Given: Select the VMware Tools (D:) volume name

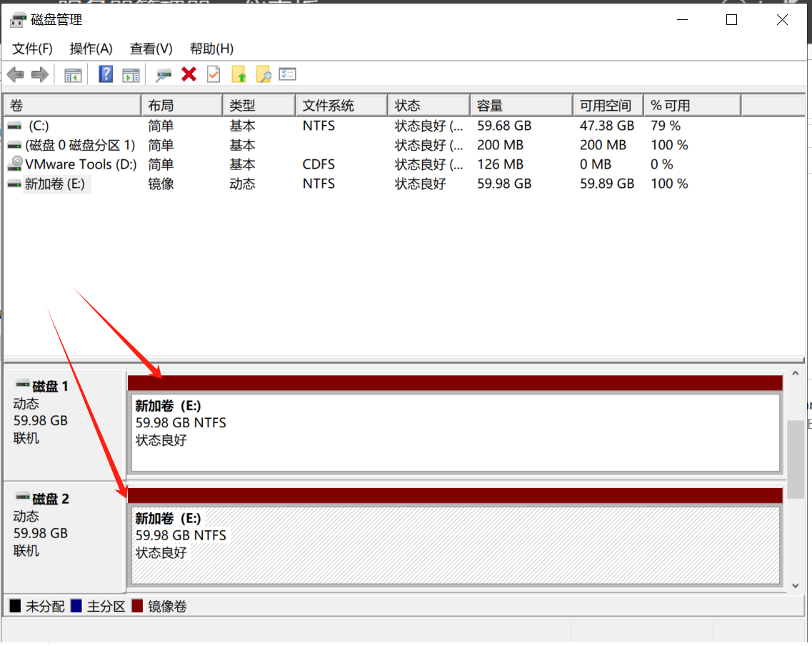Looking at the screenshot, I should pyautogui.click(x=81, y=164).
